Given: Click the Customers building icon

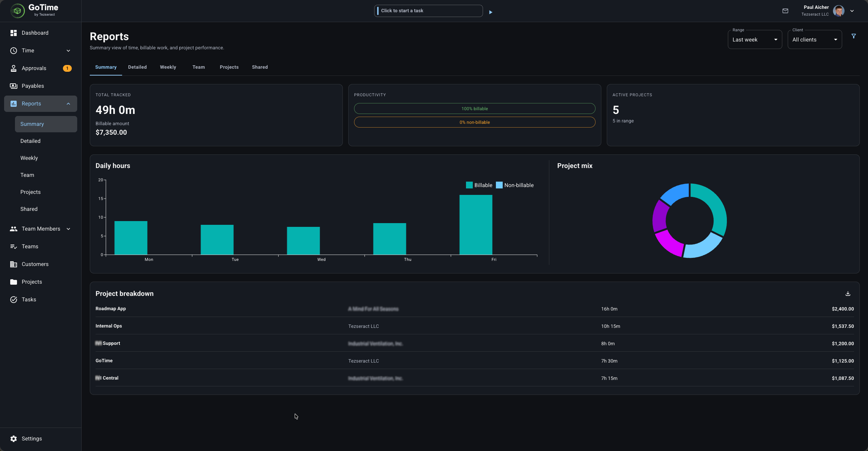Looking at the screenshot, I should tap(14, 264).
